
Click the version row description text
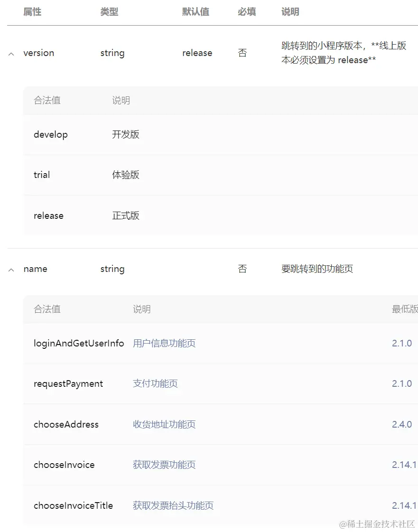point(344,53)
